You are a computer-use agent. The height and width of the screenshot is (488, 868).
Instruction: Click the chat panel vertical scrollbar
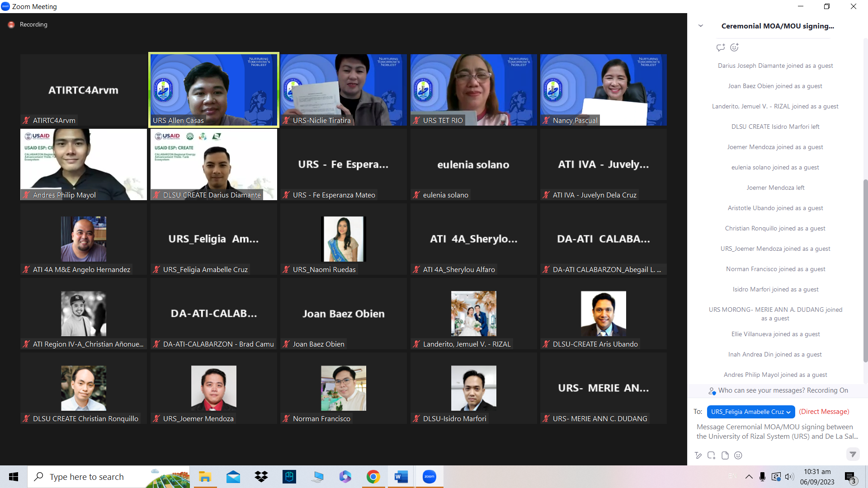click(x=865, y=270)
